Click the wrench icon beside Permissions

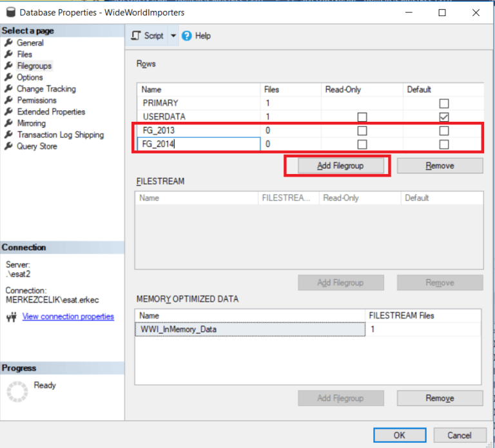coord(8,100)
